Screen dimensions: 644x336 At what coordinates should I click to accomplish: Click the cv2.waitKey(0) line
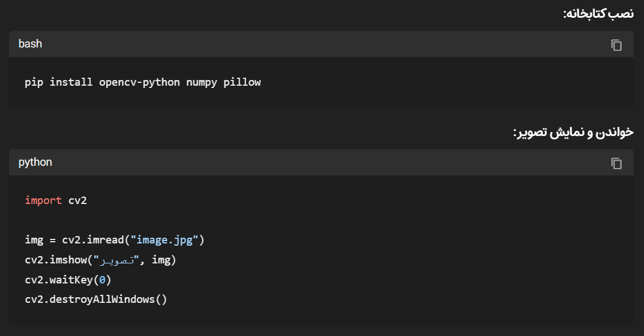point(68,279)
